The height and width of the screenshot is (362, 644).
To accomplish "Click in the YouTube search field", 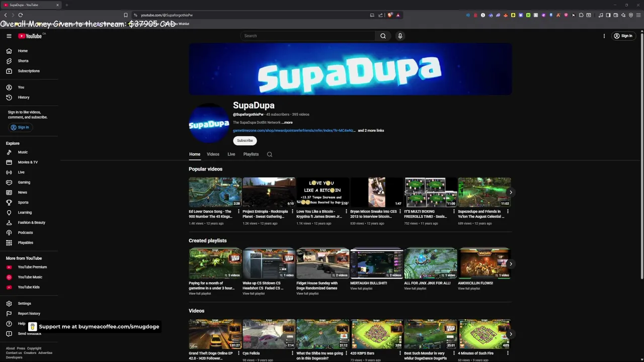I will pos(308,36).
